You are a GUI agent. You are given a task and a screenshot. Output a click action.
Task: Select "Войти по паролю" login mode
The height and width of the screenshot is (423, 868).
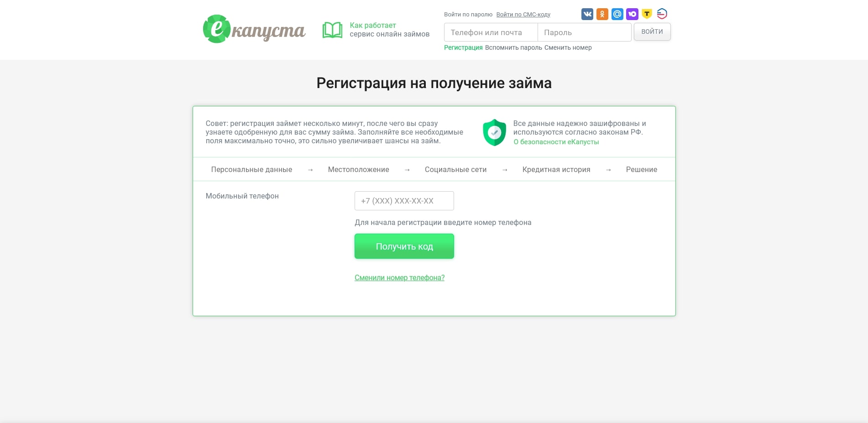tap(468, 15)
